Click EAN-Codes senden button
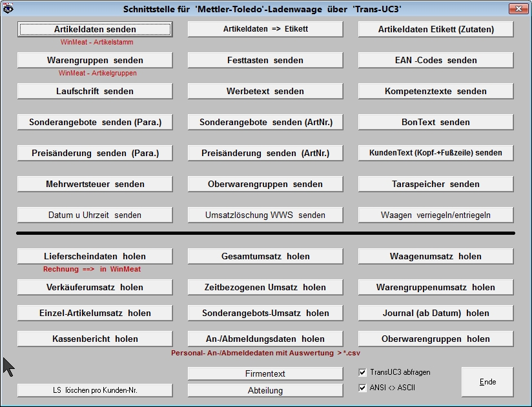The image size is (532, 407). 436,60
